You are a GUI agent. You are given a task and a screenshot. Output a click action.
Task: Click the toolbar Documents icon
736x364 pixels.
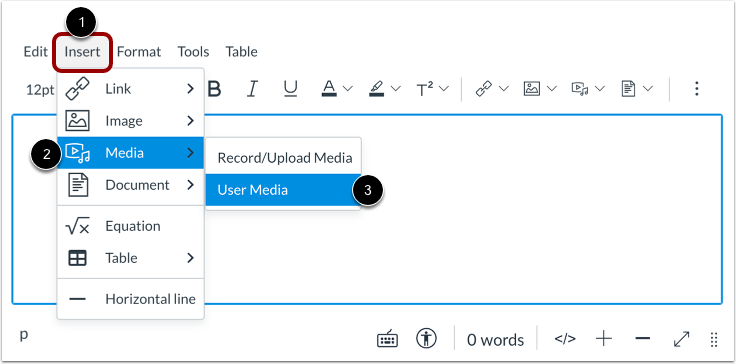(x=628, y=88)
